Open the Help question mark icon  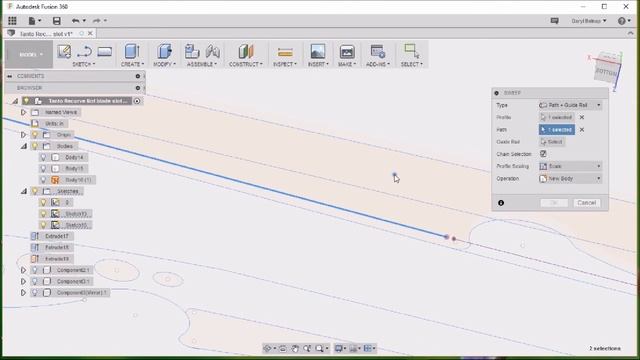pos(622,21)
